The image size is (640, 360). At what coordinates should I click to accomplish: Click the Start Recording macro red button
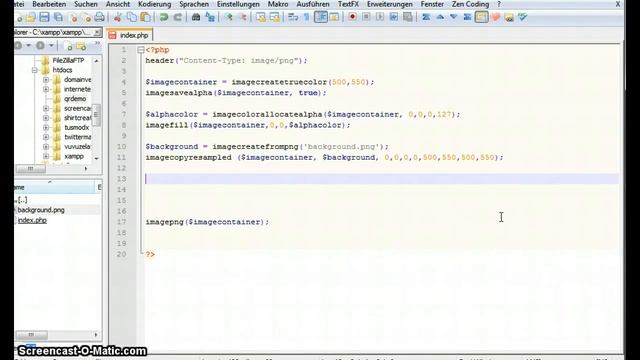tap(352, 17)
